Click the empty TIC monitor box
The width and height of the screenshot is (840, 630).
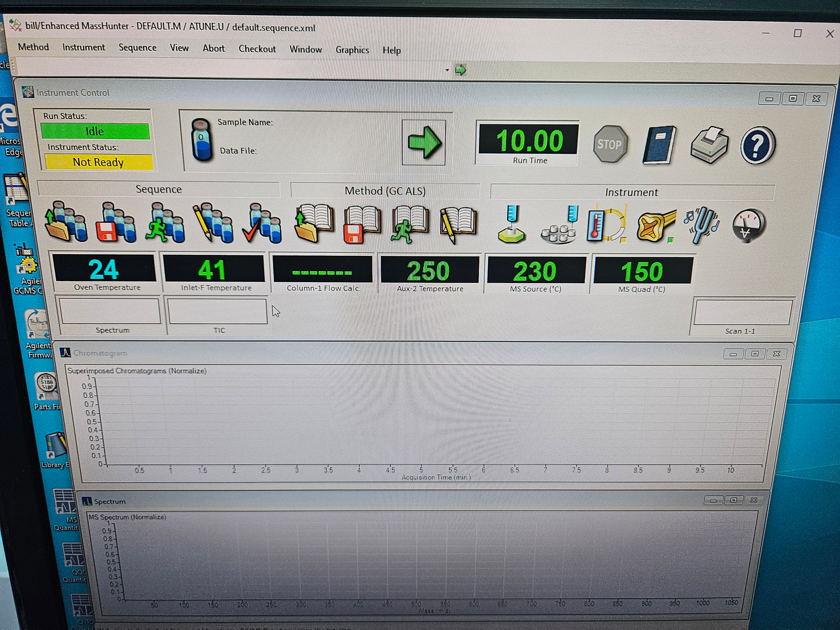218,311
